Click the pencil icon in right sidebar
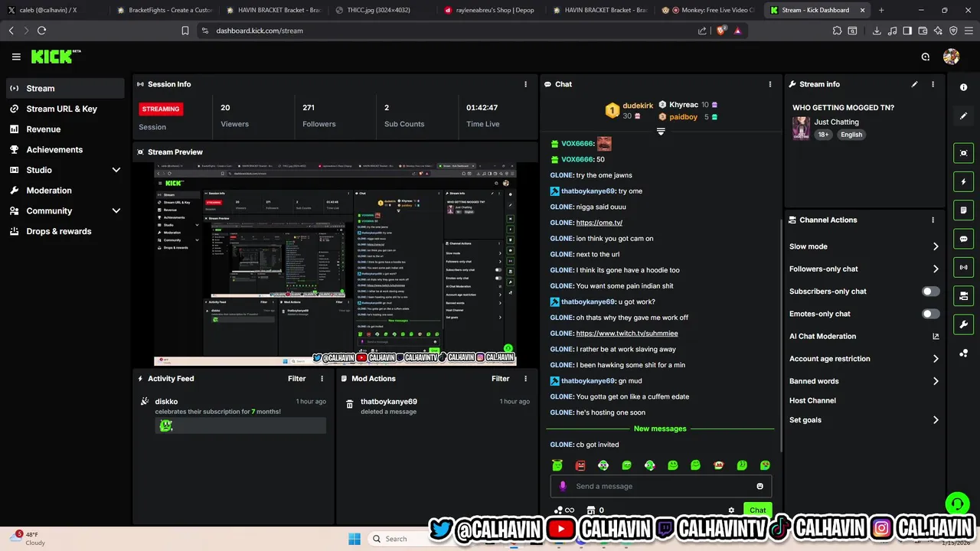The width and height of the screenshot is (980, 551). 963,116
